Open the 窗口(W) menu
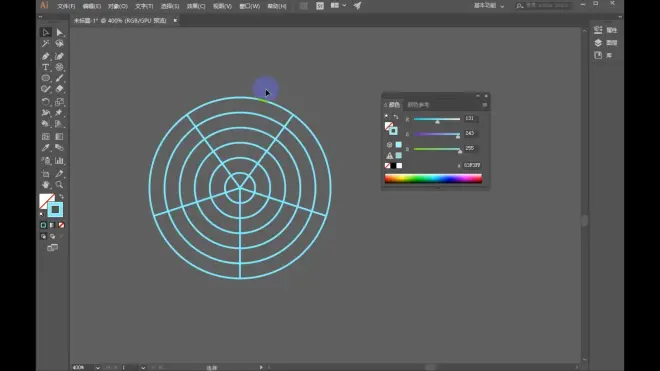Viewport: 660px width, 371px height. point(250,6)
